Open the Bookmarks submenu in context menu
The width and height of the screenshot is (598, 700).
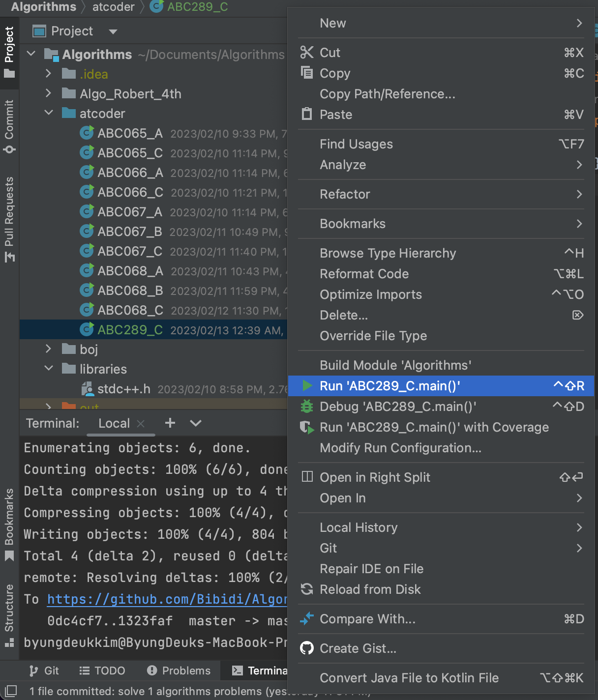pyautogui.click(x=441, y=224)
